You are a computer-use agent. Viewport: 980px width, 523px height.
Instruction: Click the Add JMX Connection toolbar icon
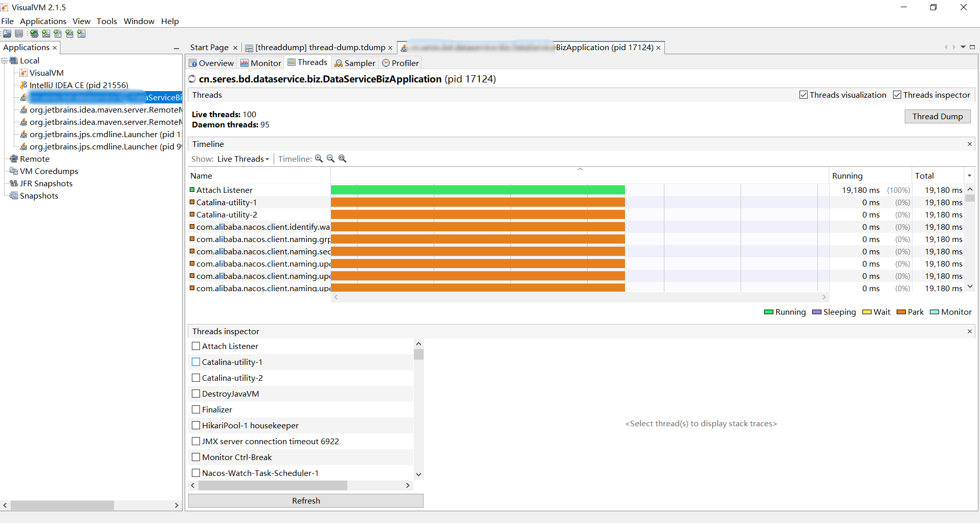46,34
